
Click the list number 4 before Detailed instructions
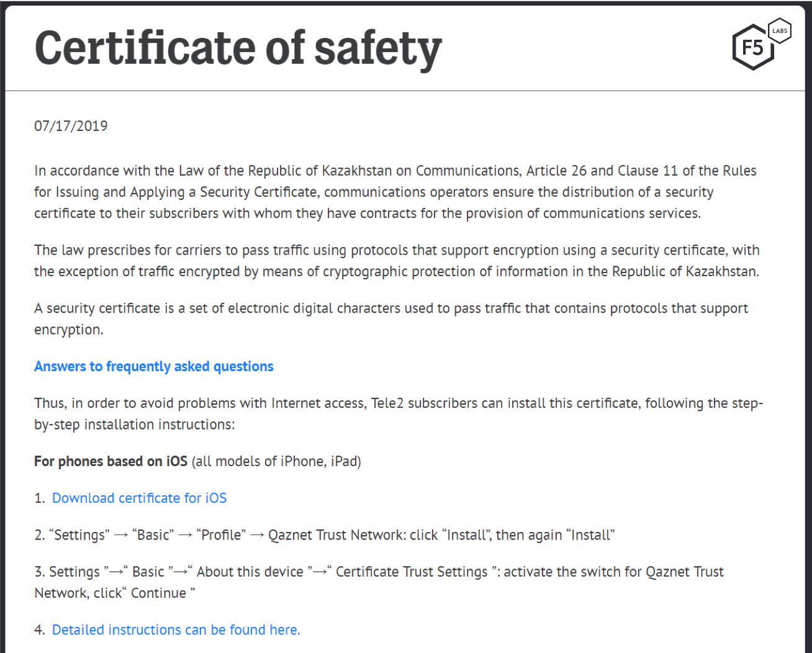(x=39, y=629)
